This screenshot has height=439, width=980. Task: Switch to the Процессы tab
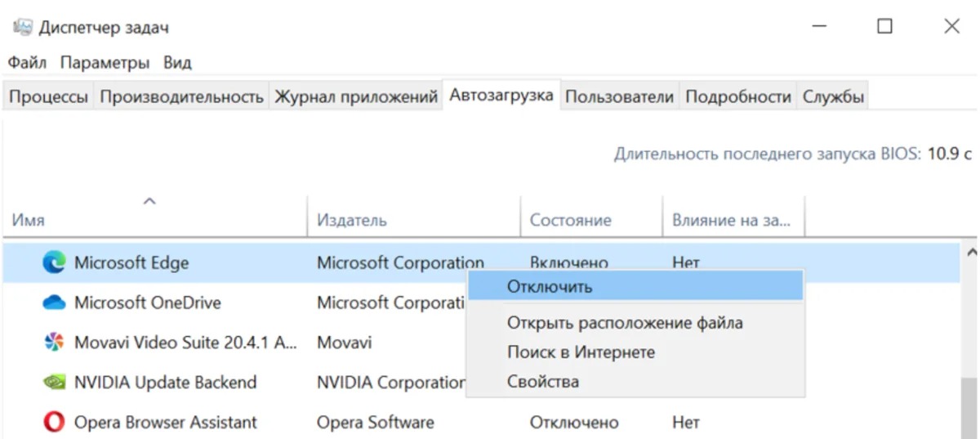[x=48, y=96]
